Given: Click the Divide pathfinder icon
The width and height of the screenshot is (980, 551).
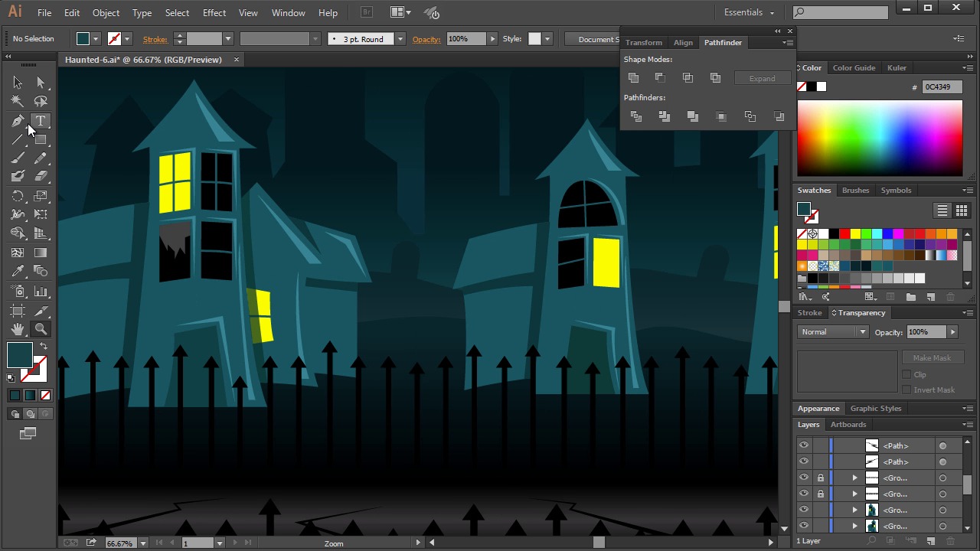Looking at the screenshot, I should (x=635, y=116).
